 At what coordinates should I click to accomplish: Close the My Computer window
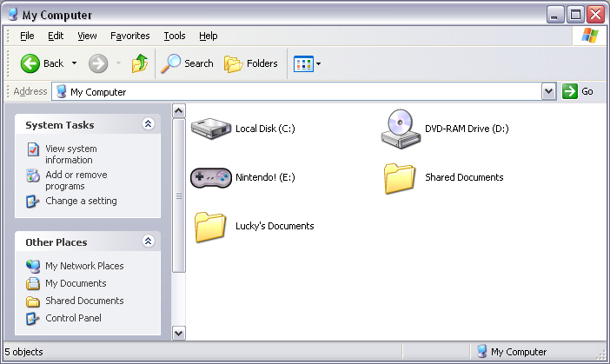pyautogui.click(x=596, y=15)
